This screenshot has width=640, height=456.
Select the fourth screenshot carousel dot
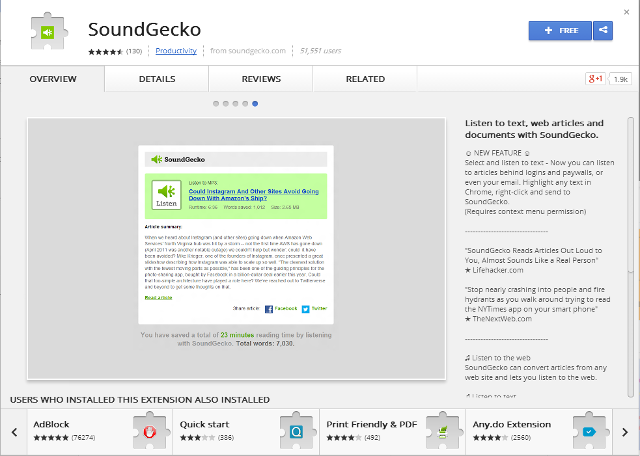245,104
